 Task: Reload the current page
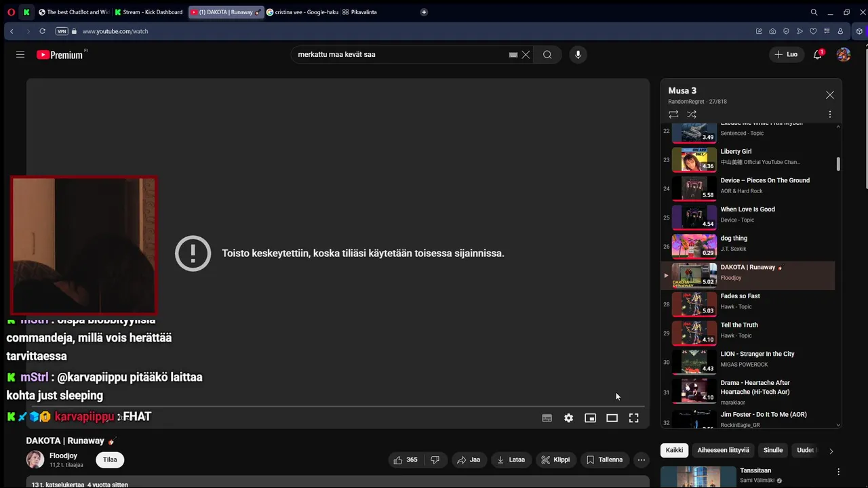pos(42,31)
